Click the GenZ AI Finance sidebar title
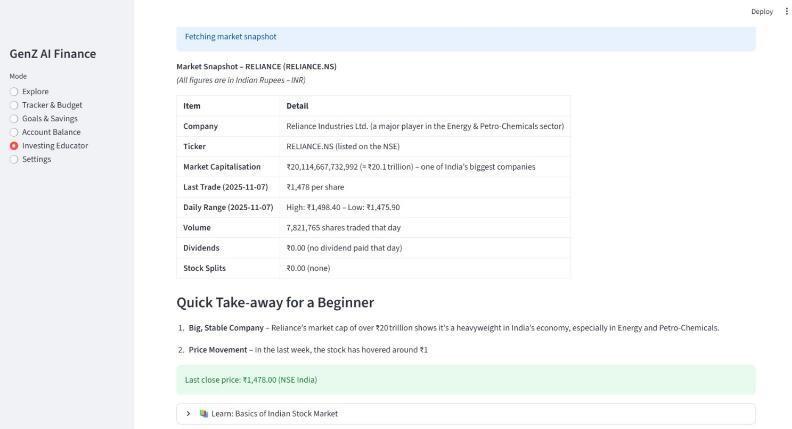This screenshot has height=429, width=792. click(53, 54)
